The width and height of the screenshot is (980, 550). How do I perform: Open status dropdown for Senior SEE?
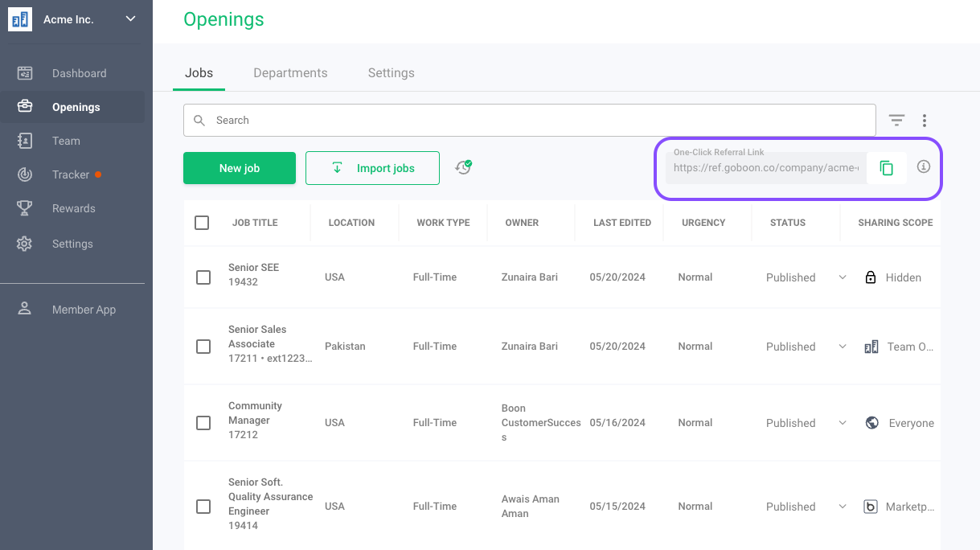click(x=842, y=277)
